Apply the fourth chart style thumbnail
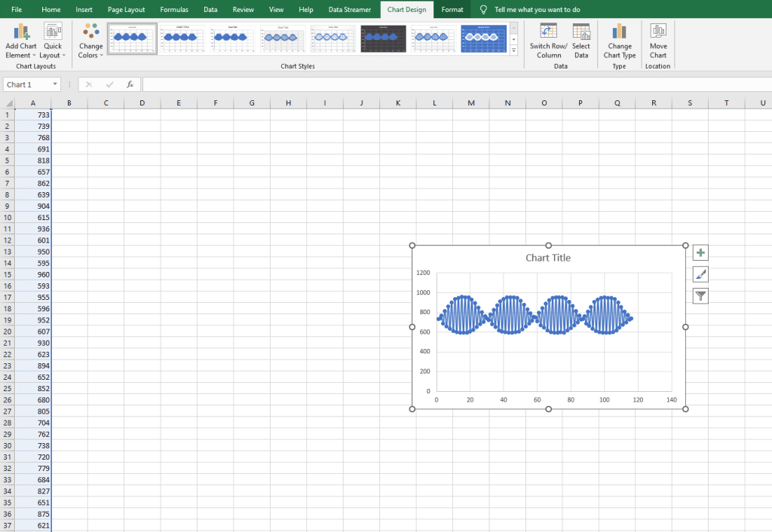 (283, 38)
